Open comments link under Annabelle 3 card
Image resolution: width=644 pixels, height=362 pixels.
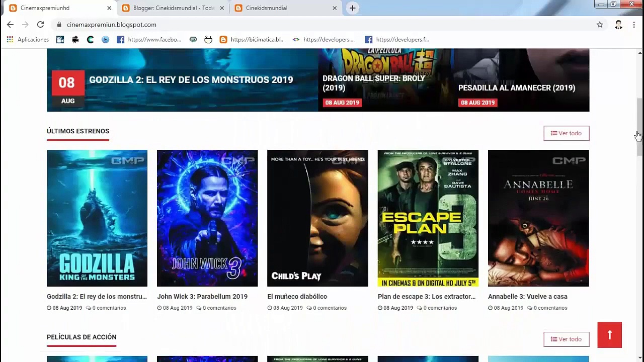coord(547,308)
